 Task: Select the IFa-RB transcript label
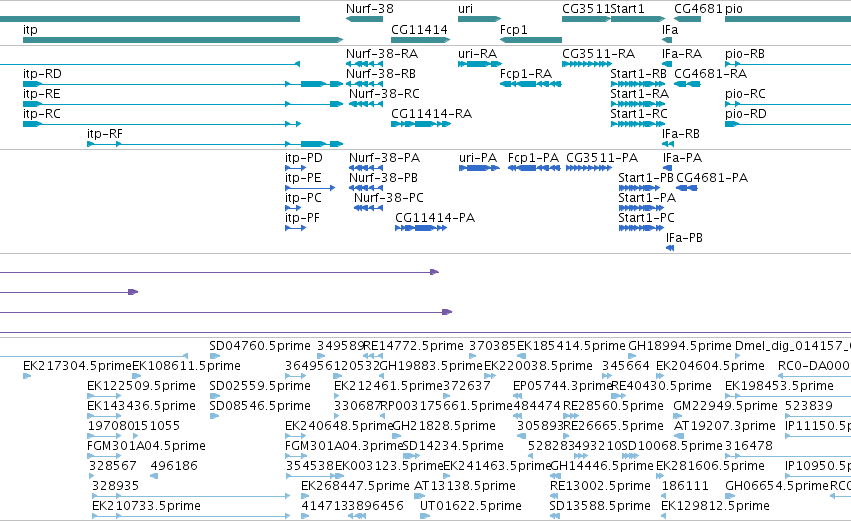point(681,134)
